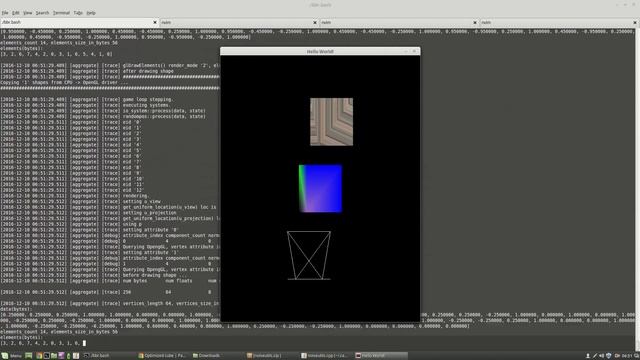Click the user icon in system tray
The height and width of the screenshot is (360, 640).
[x=588, y=356]
